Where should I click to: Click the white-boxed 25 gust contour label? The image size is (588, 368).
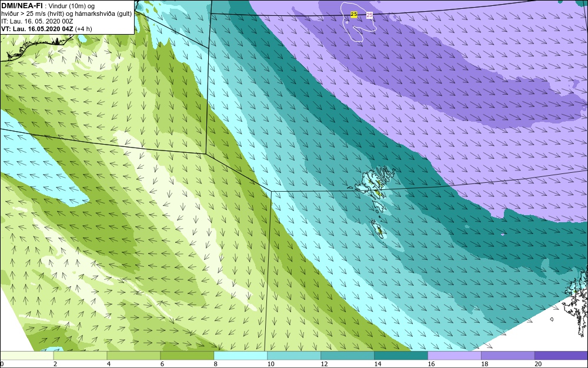tap(369, 15)
